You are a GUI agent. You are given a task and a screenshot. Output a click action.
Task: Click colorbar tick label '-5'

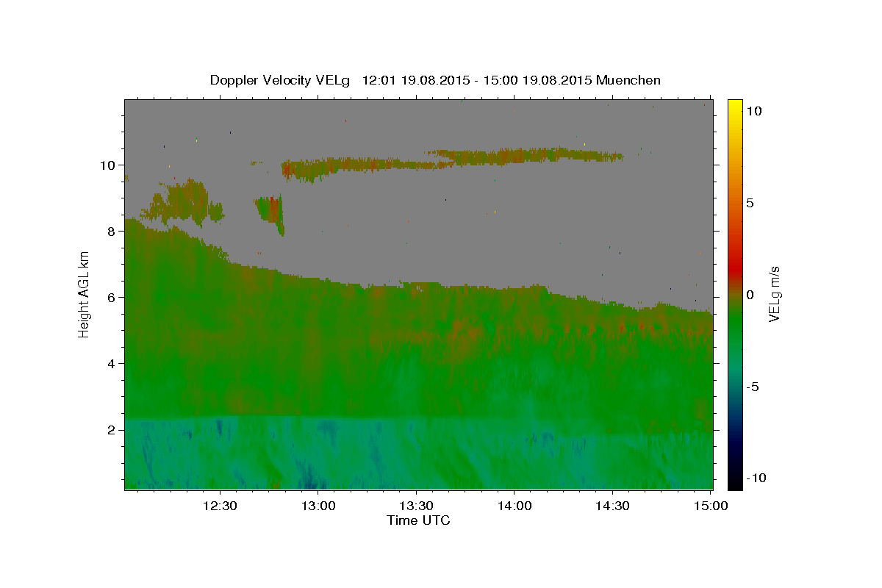(753, 387)
